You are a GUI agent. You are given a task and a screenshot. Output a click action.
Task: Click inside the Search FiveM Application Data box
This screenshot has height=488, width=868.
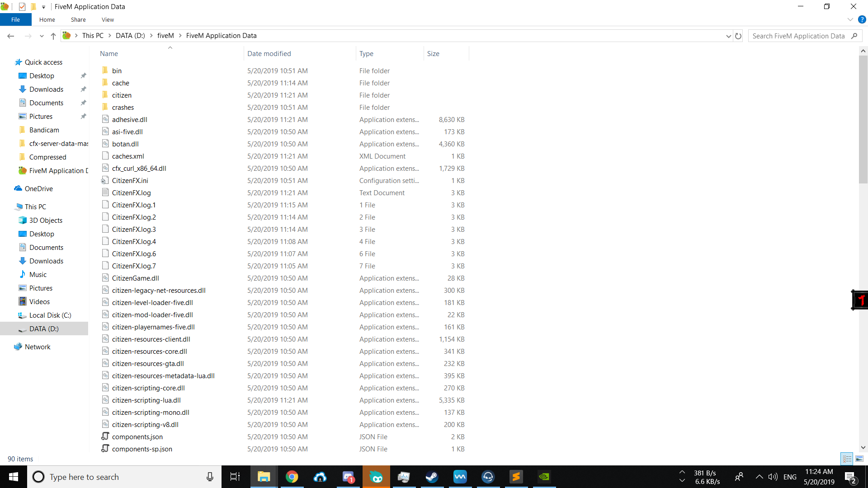pyautogui.click(x=800, y=36)
